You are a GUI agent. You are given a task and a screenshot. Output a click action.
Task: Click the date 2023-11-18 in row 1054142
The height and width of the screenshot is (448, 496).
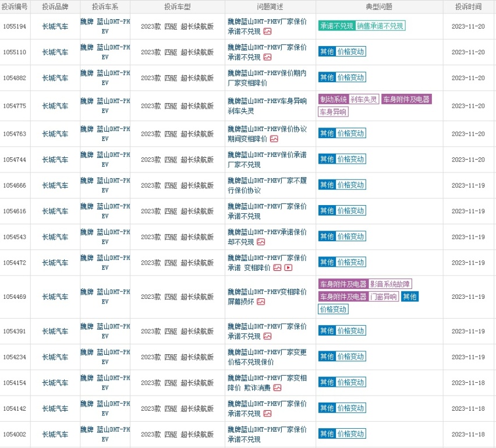click(x=468, y=409)
